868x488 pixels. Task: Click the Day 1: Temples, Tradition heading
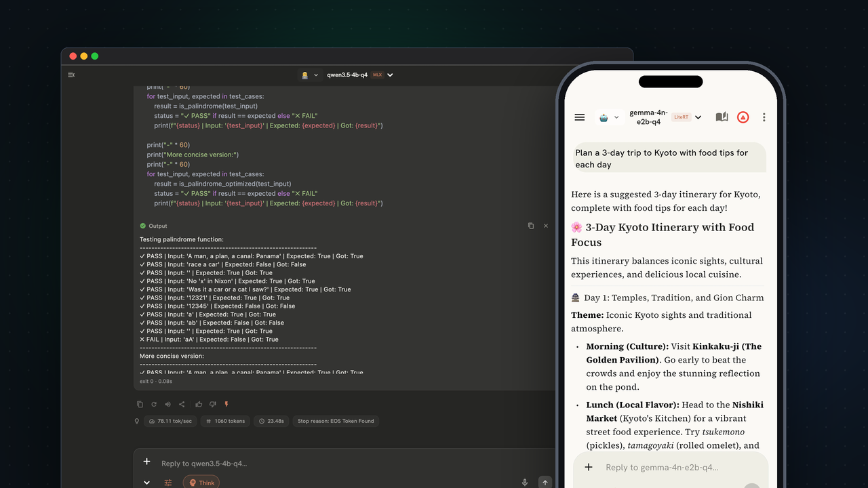click(667, 298)
